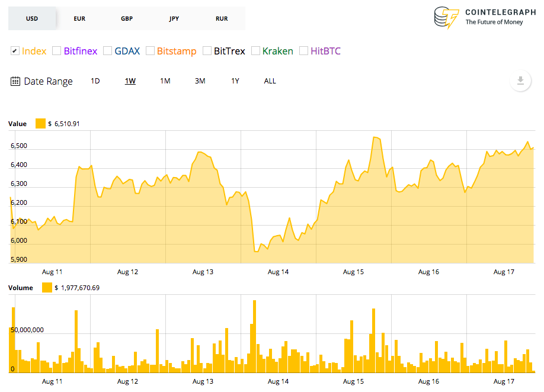Select the JPY currency tab
Viewport: 544px width, 392px height.
point(174,18)
